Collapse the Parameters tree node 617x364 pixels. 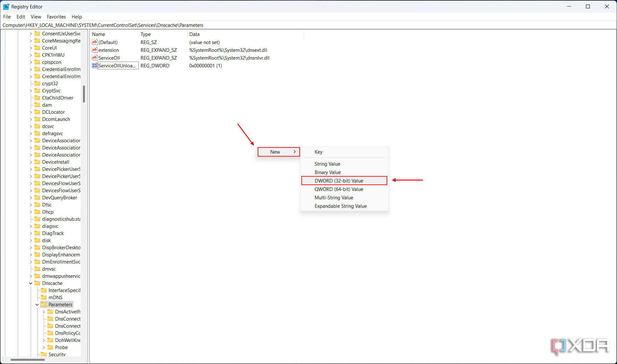(x=37, y=305)
